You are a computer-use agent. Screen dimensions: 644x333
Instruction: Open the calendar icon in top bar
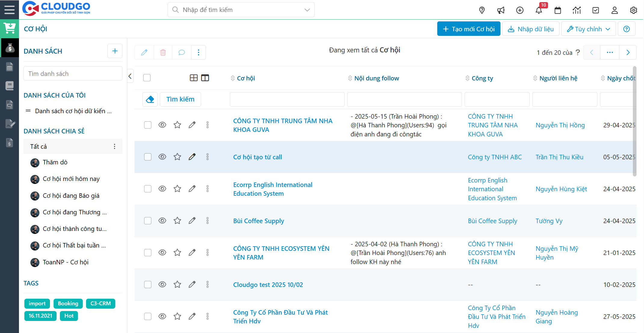click(x=558, y=10)
